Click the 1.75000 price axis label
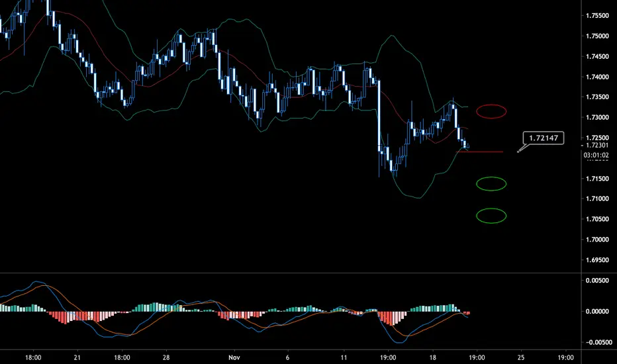The width and height of the screenshot is (617, 364). [x=597, y=36]
